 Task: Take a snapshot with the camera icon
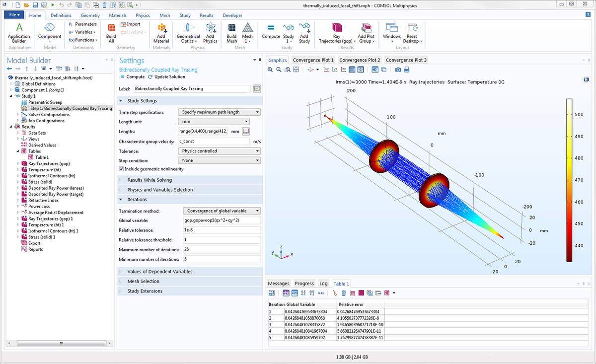(x=398, y=70)
